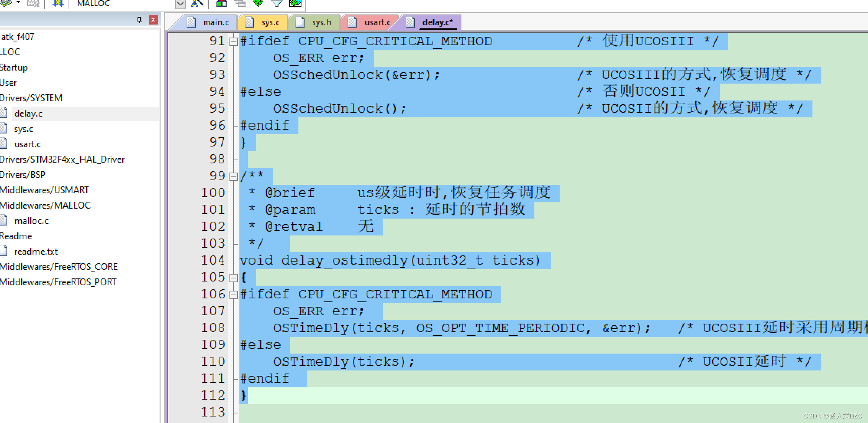This screenshot has height=423, width=868.
Task: Switch to the main.c tab
Action: [216, 22]
